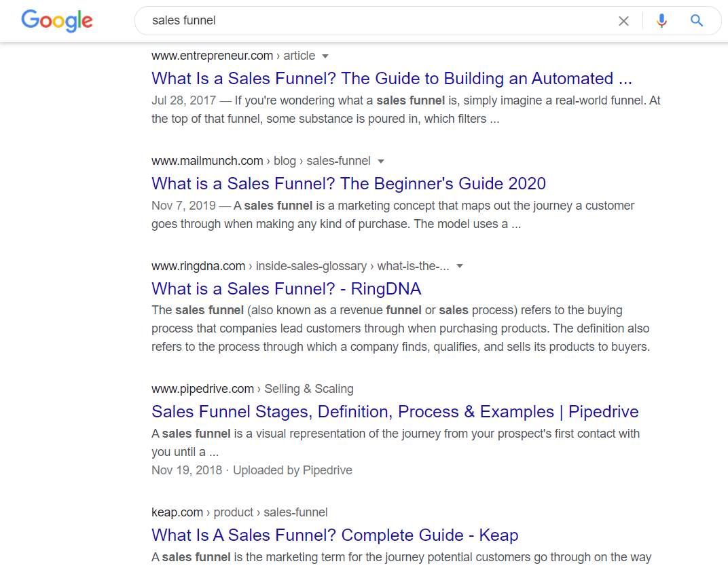Click the magnifying glass search icon
728x570 pixels.
click(x=697, y=20)
